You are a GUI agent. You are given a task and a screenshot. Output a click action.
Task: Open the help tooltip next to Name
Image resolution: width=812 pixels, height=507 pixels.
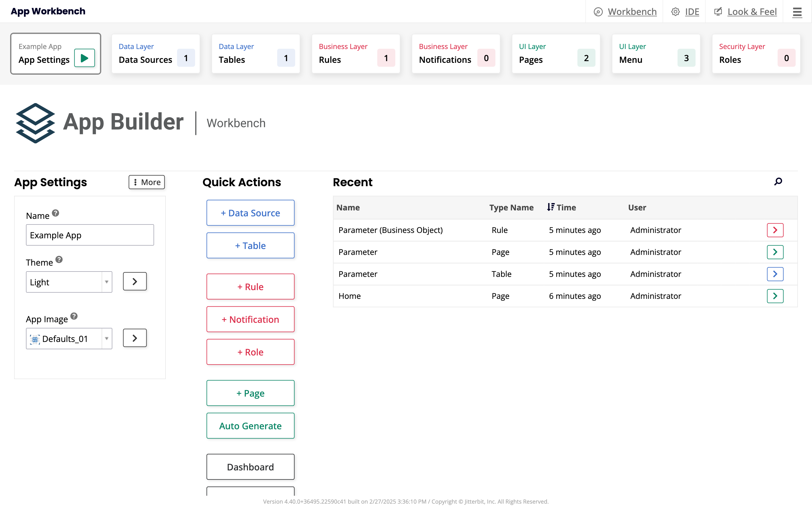(56, 212)
